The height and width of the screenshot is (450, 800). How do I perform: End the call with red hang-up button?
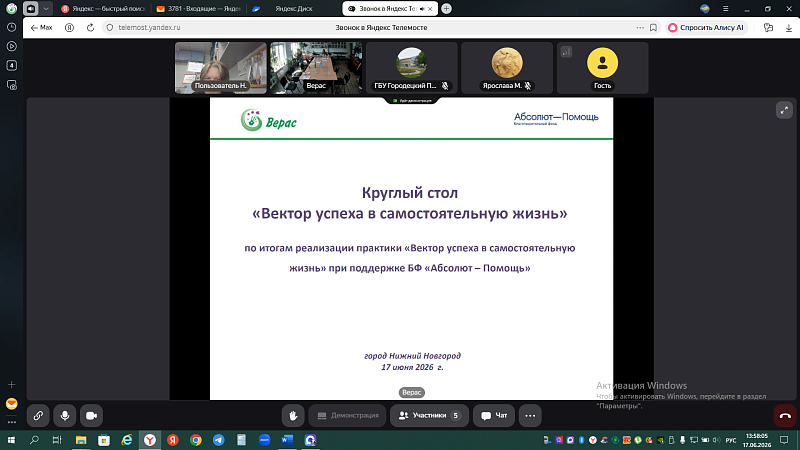[785, 416]
